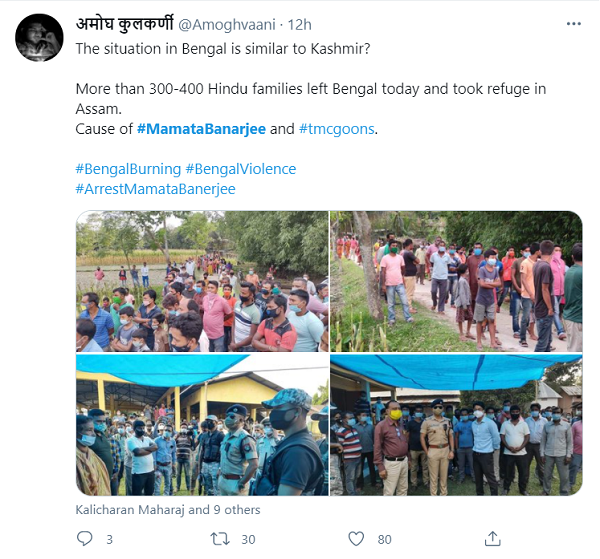
Task: Like the tweet with the heart icon
Action: (x=357, y=540)
